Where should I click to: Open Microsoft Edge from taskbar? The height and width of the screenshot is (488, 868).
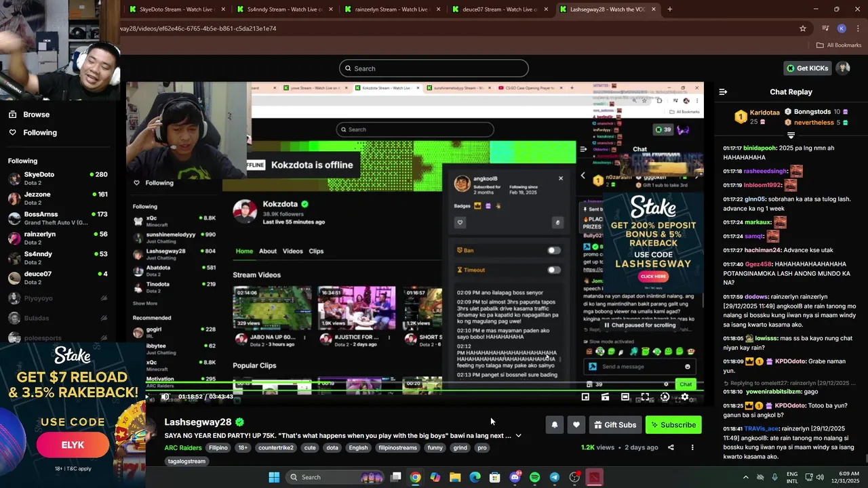475,477
